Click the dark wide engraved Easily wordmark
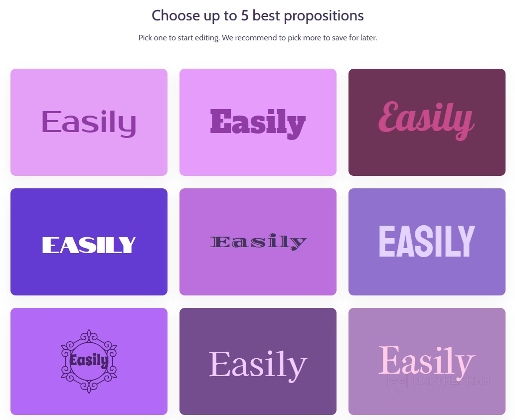The image size is (515, 420). coord(258,242)
